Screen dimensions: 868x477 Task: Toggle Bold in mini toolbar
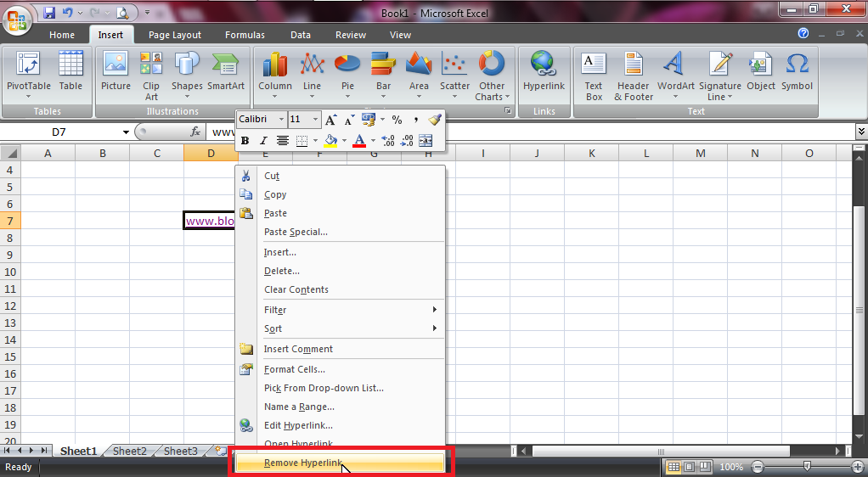pyautogui.click(x=245, y=141)
